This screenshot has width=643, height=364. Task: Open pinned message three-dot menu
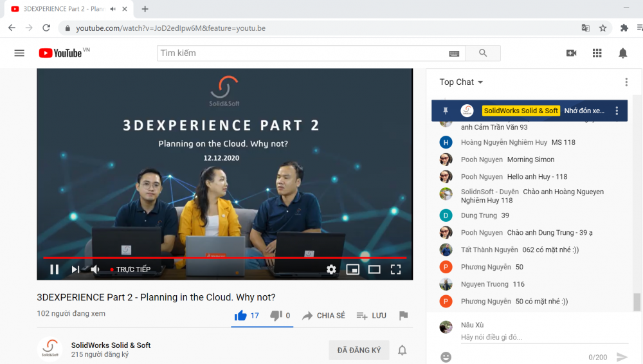point(617,111)
